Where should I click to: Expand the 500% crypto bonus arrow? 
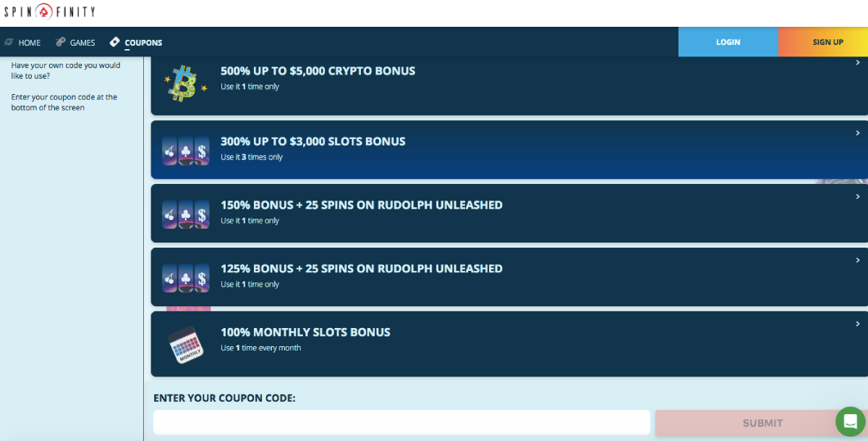click(857, 62)
